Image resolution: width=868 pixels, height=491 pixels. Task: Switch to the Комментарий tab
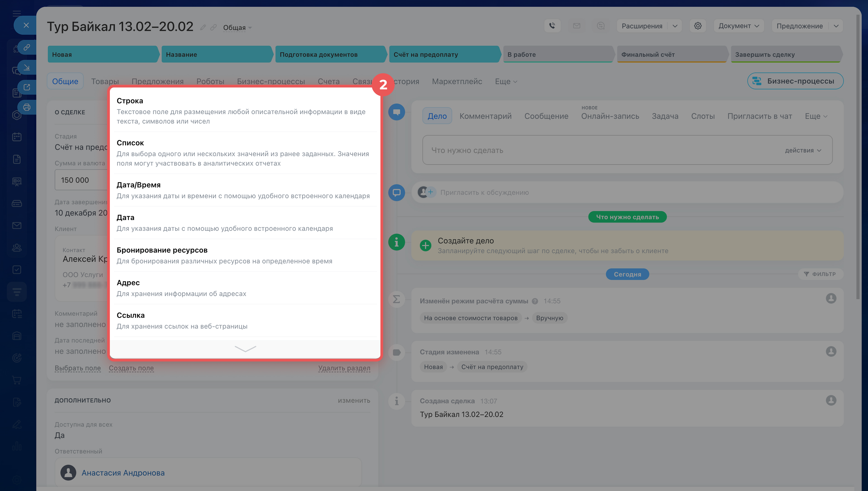485,116
